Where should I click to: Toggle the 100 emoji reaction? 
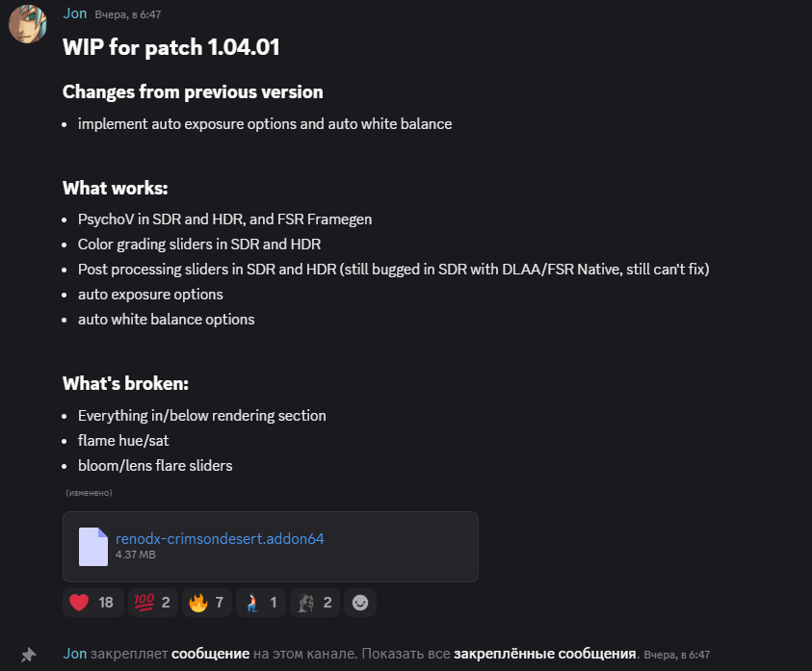coord(153,602)
